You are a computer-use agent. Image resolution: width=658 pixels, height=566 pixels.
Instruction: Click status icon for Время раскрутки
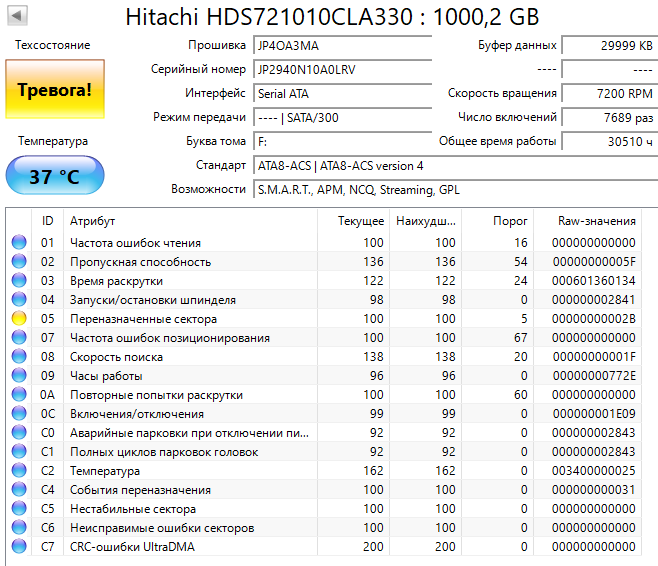[x=19, y=280]
